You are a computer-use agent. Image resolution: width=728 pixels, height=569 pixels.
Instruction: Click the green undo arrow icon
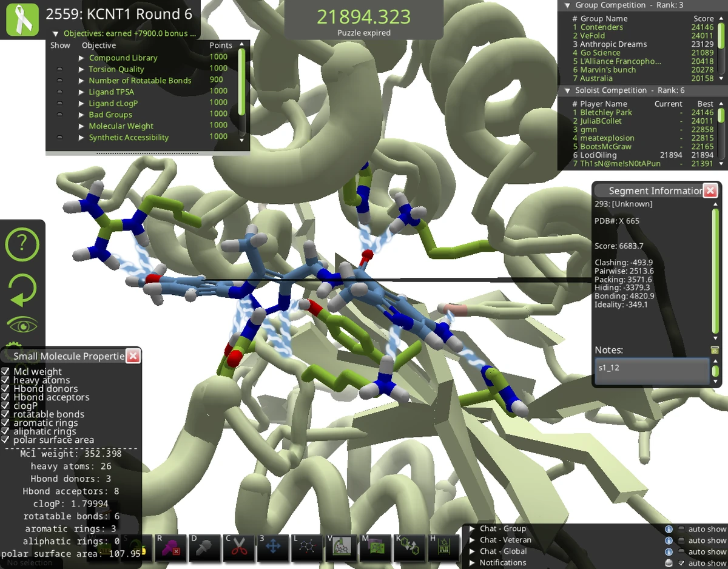22,290
